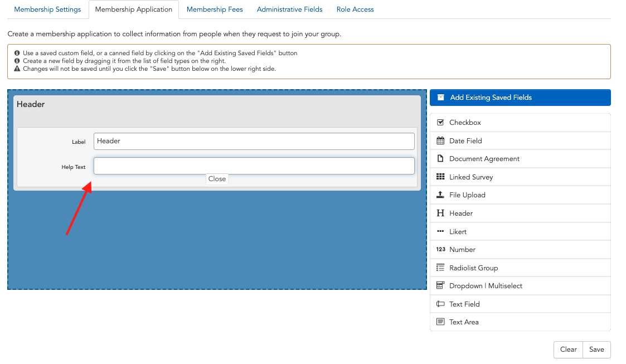Switch to the Membership Settings tab
Viewport: 626px width, 364px height.
47,9
